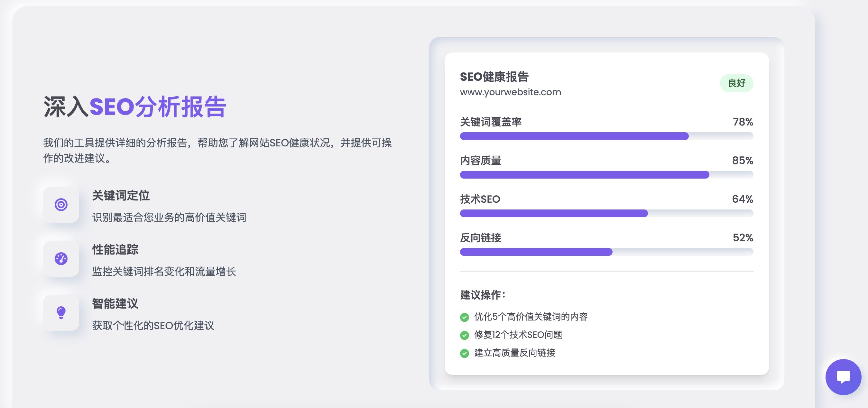The height and width of the screenshot is (408, 868).
Task: Click the www.yourwebsite.com URL text
Action: tap(511, 92)
